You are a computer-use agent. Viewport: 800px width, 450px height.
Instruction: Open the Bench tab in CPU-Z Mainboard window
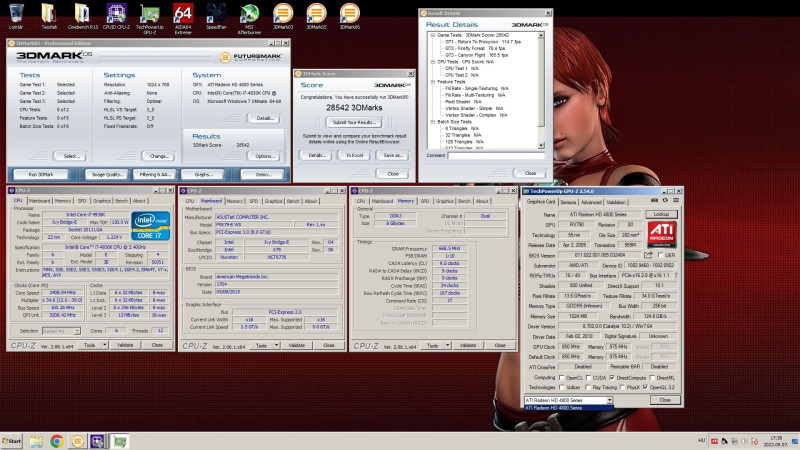coord(293,201)
